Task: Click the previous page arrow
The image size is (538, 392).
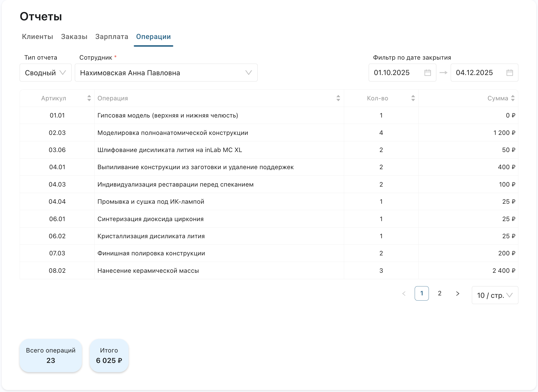Action: tap(404, 294)
